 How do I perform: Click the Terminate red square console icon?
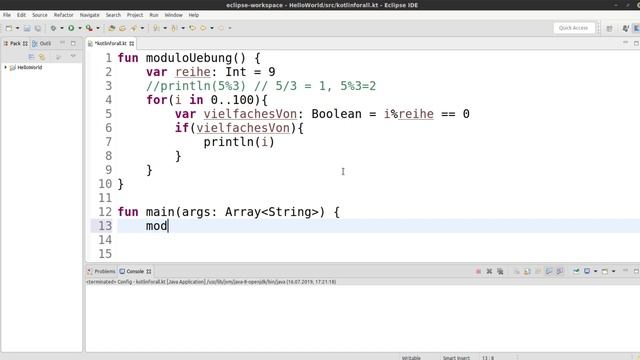478,271
